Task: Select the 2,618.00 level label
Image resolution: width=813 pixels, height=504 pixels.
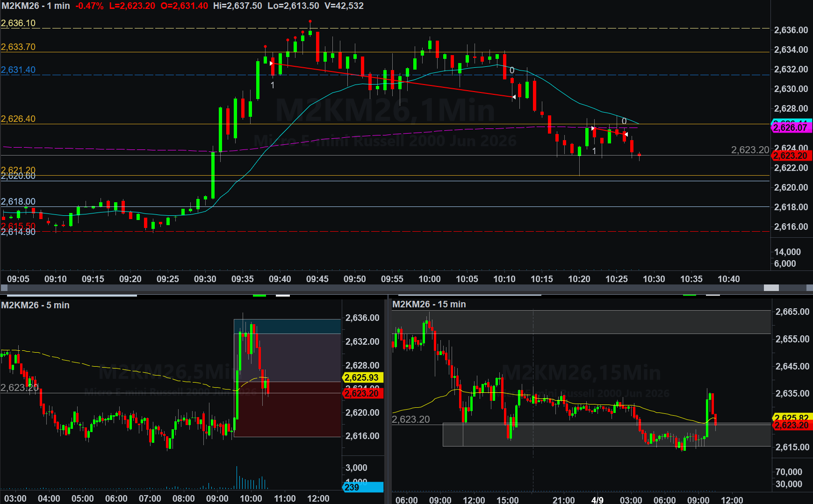Action: 18,202
